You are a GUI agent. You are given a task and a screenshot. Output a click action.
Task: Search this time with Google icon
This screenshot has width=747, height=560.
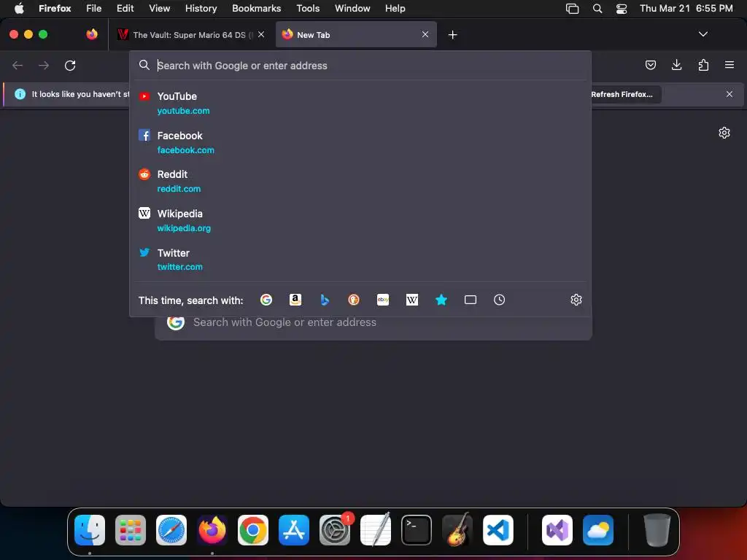point(266,300)
